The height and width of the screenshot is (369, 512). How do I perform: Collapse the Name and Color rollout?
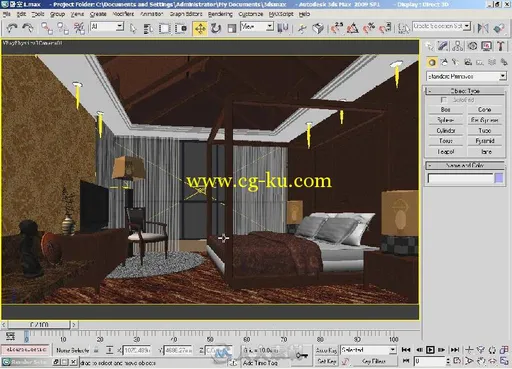tap(465, 165)
